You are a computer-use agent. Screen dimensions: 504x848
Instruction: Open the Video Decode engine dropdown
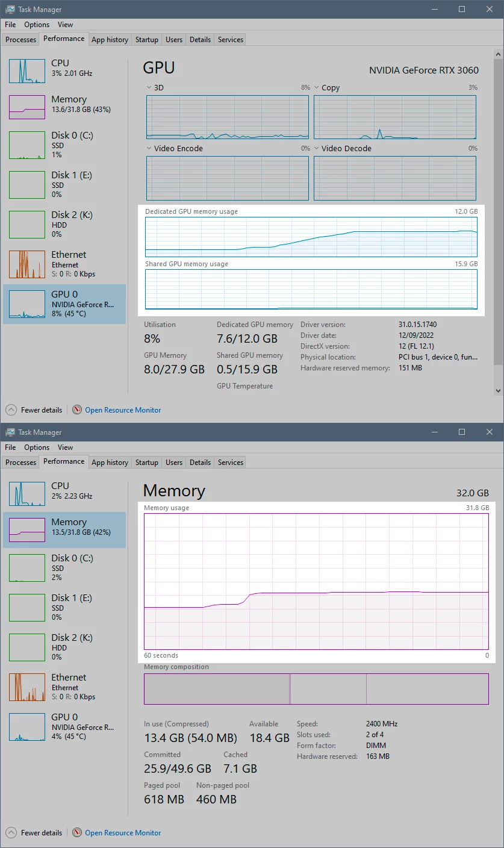pos(317,149)
